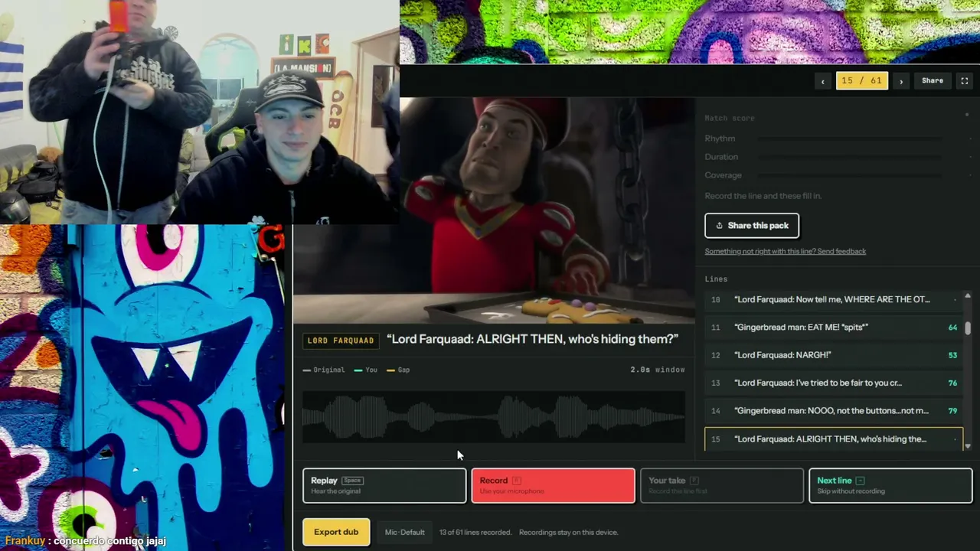Click the "13 of 61 lines recorded." status

click(475, 533)
